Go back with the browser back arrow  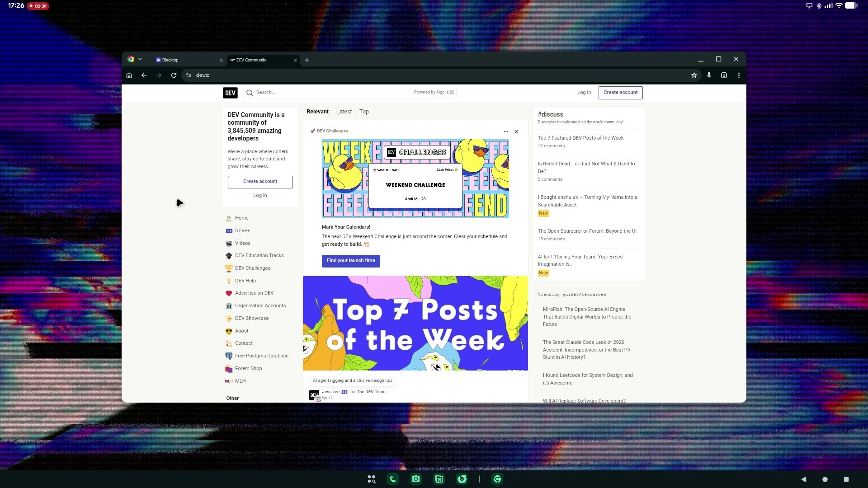(144, 75)
